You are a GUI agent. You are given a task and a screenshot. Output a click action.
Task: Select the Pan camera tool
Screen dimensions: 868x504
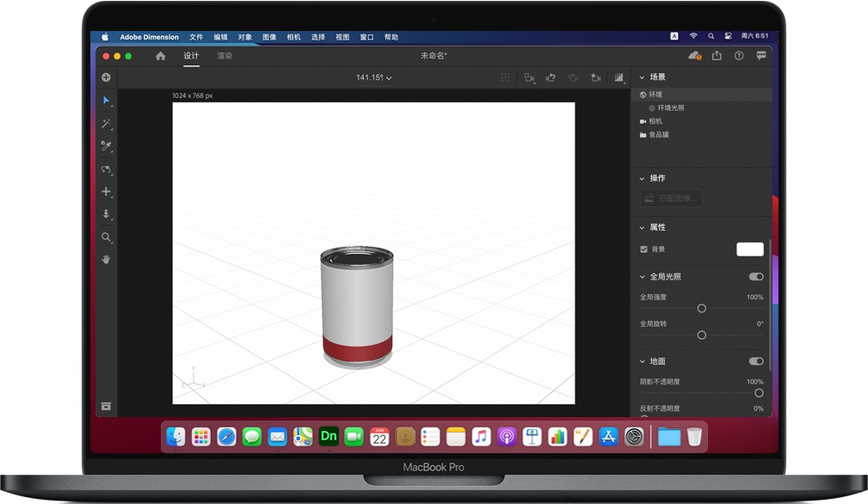pyautogui.click(x=106, y=192)
